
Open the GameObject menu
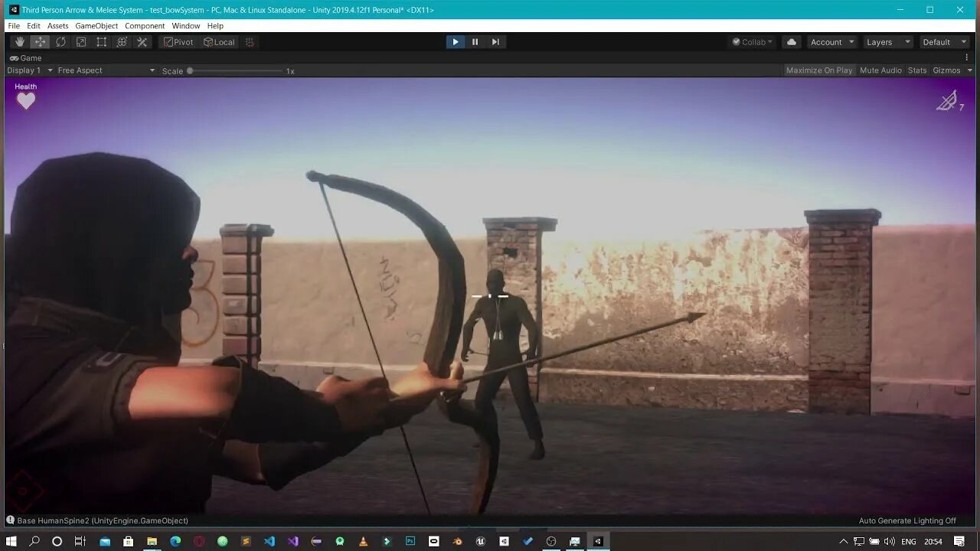coord(96,25)
